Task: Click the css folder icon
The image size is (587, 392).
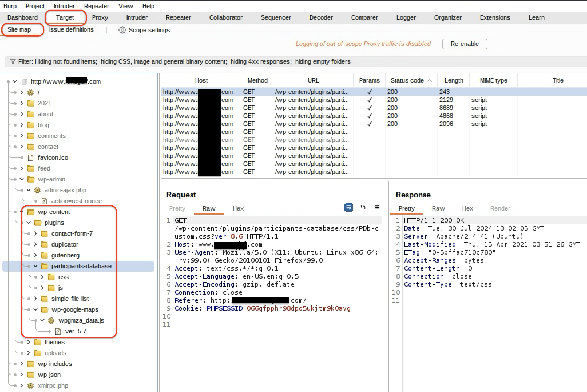Action: [x=51, y=277]
